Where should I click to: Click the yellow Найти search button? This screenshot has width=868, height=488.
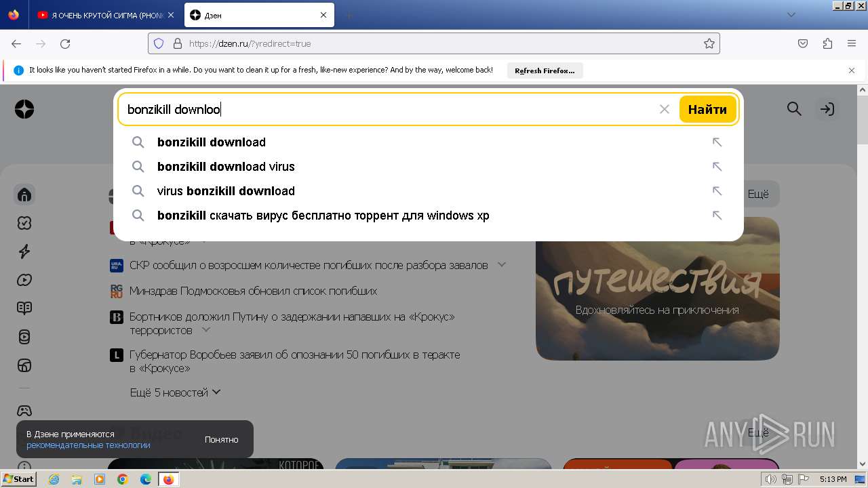coord(707,109)
